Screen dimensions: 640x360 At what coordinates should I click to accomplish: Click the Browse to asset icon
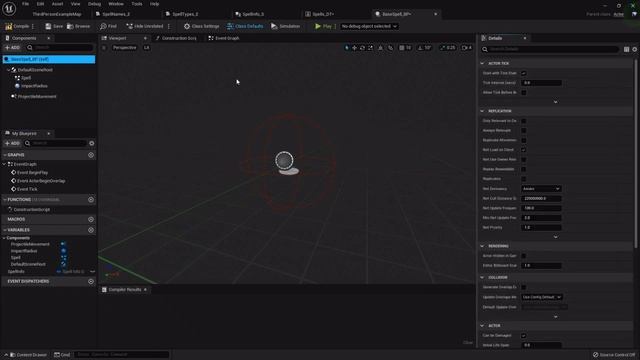[70, 26]
